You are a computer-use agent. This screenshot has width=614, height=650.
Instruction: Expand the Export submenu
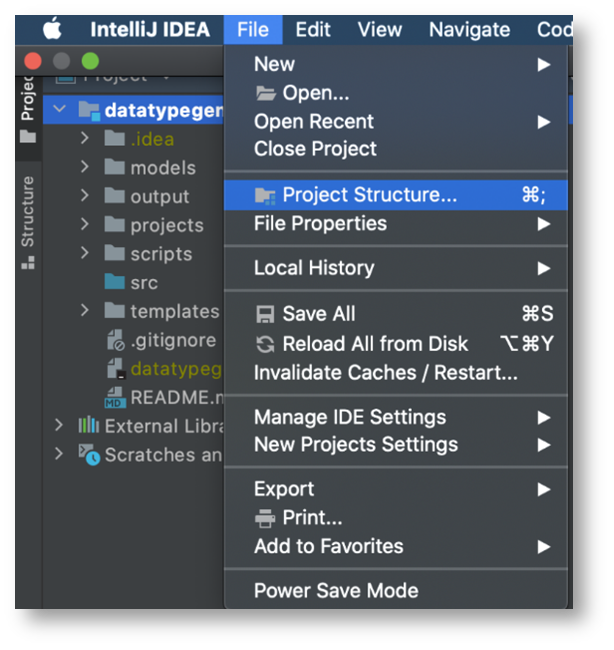[396, 489]
